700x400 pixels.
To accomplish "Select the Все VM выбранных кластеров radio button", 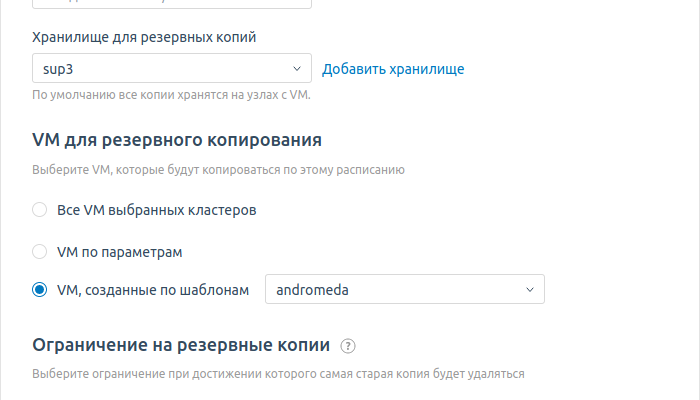I will click(40, 210).
